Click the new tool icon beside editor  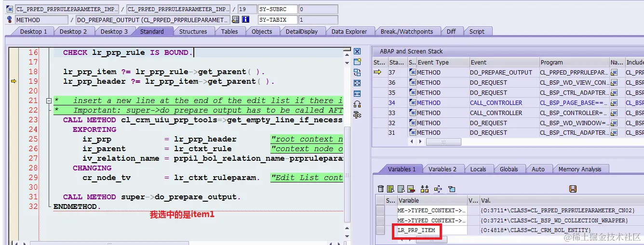pos(357,62)
